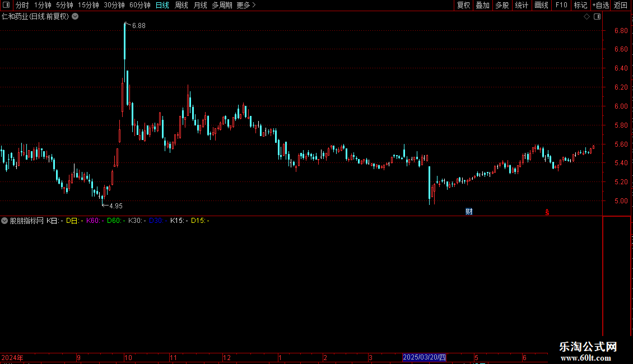The width and height of the screenshot is (633, 364).
Task: Click the 叠加 overlay button
Action: [x=482, y=5]
